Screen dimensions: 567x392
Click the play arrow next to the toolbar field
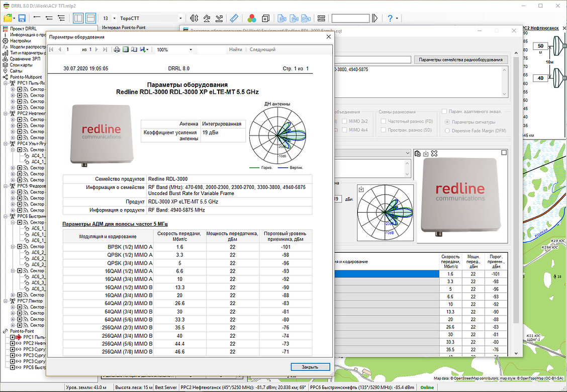(374, 18)
